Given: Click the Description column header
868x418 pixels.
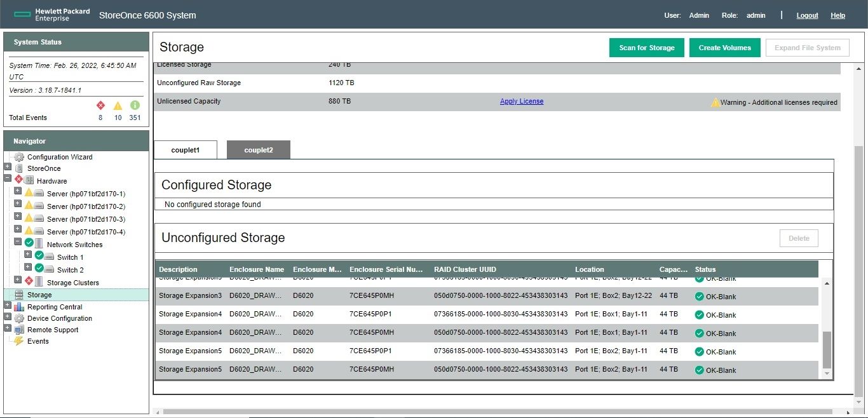Looking at the screenshot, I should pyautogui.click(x=178, y=269).
